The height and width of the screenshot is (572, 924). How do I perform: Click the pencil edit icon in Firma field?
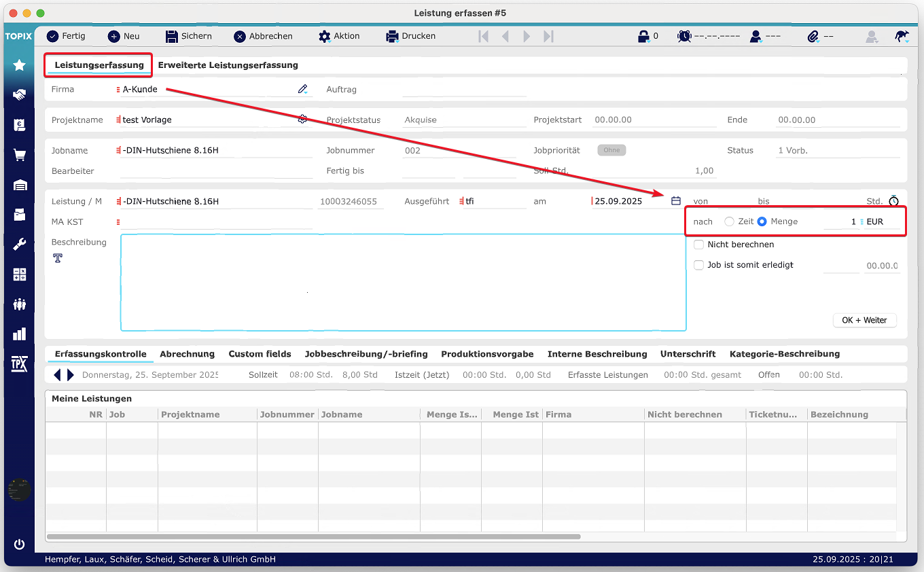303,89
